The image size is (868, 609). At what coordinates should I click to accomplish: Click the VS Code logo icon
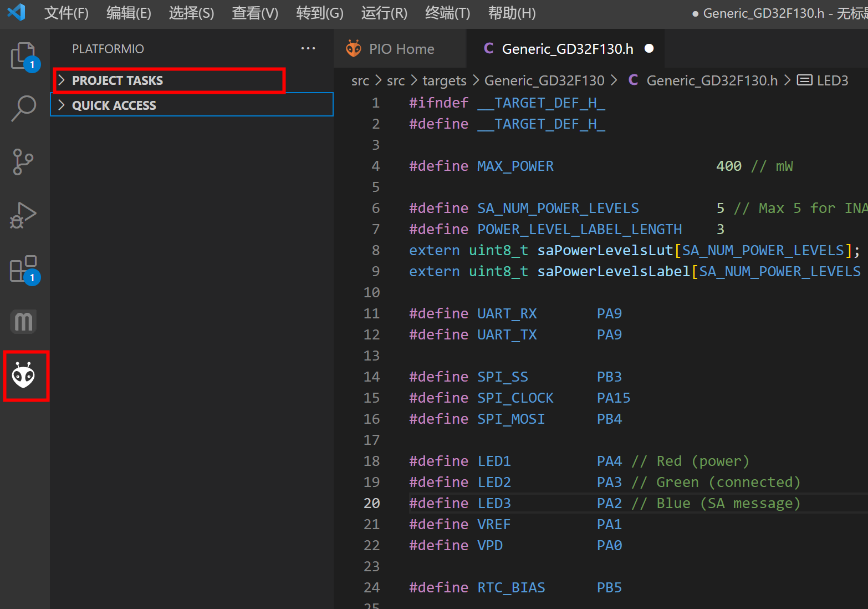[17, 12]
